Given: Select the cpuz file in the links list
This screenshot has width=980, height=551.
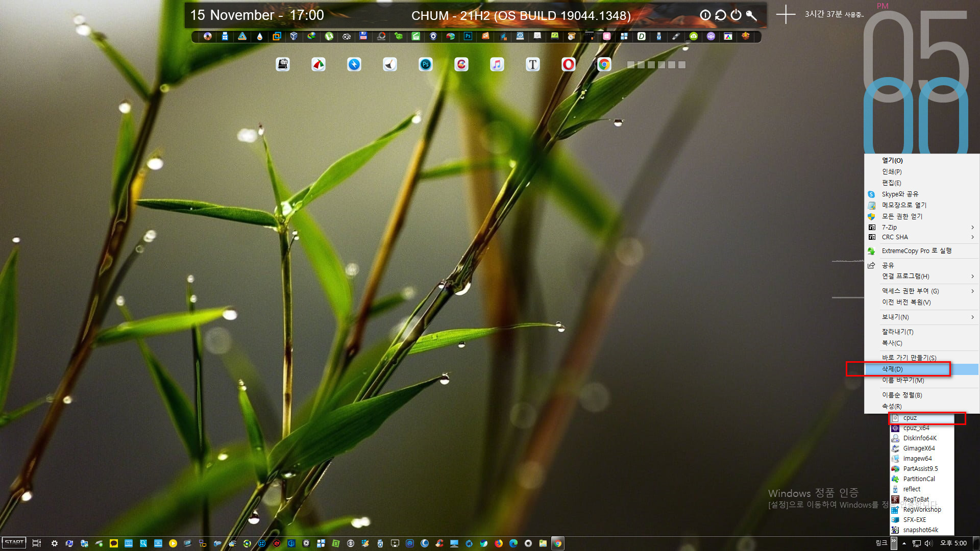Looking at the screenshot, I should pyautogui.click(x=921, y=418).
